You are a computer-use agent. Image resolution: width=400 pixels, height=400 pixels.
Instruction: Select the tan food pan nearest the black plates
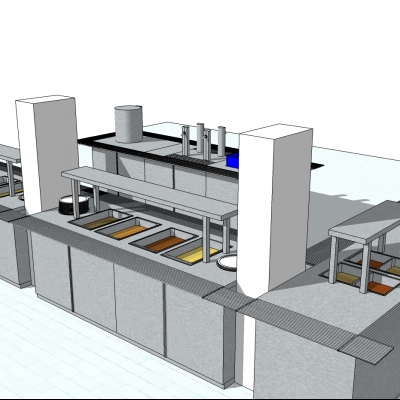[x=100, y=221]
